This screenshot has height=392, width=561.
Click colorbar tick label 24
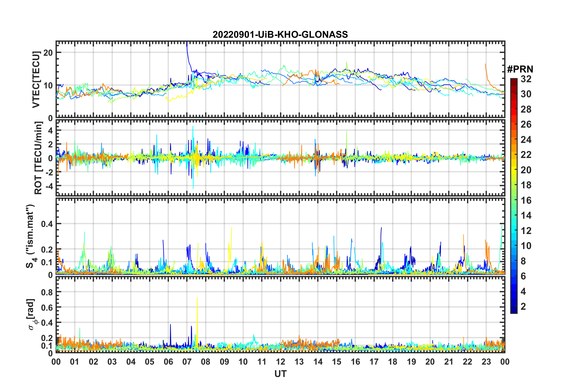[x=526, y=140]
